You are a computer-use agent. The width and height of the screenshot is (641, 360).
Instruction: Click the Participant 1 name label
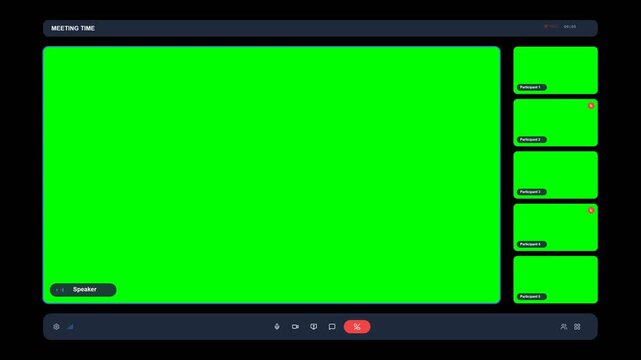tap(531, 87)
